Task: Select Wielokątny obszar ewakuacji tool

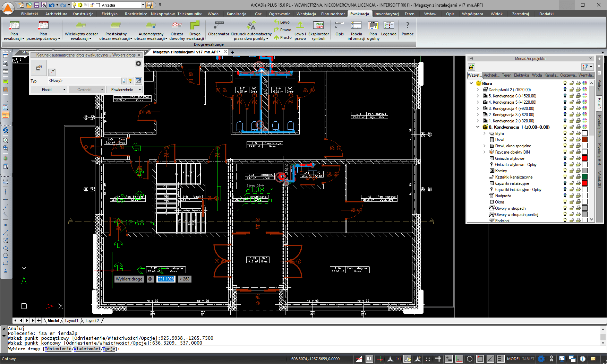Action: (81, 31)
